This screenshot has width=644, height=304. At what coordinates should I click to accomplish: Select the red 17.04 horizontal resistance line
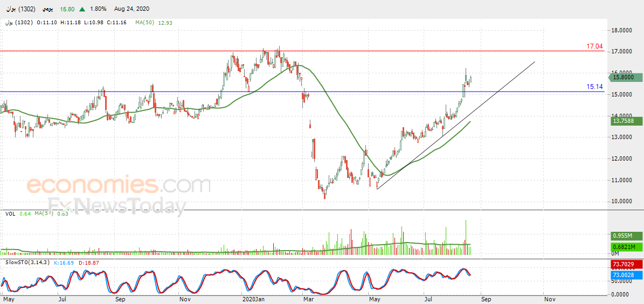(303, 51)
